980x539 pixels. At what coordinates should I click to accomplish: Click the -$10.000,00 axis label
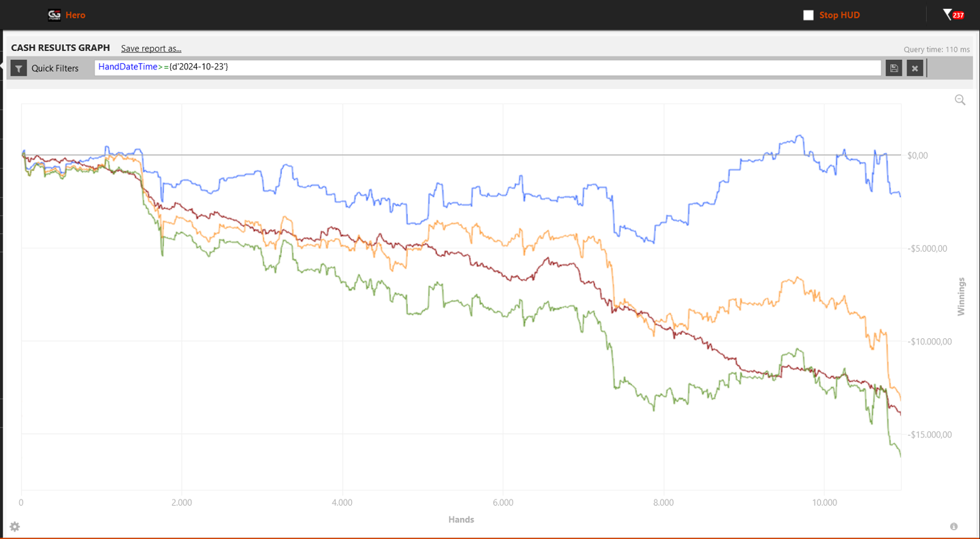(929, 342)
